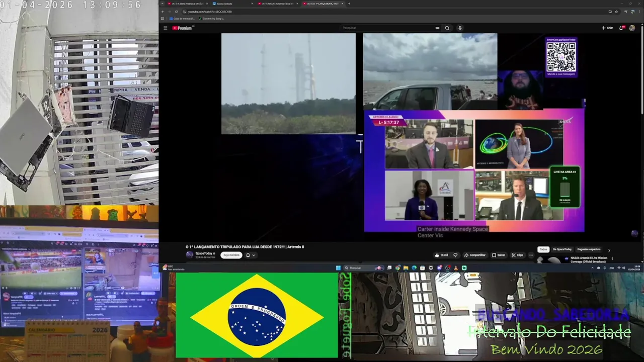Open a new browser tab with plus
644x362 pixels.
point(349,4)
